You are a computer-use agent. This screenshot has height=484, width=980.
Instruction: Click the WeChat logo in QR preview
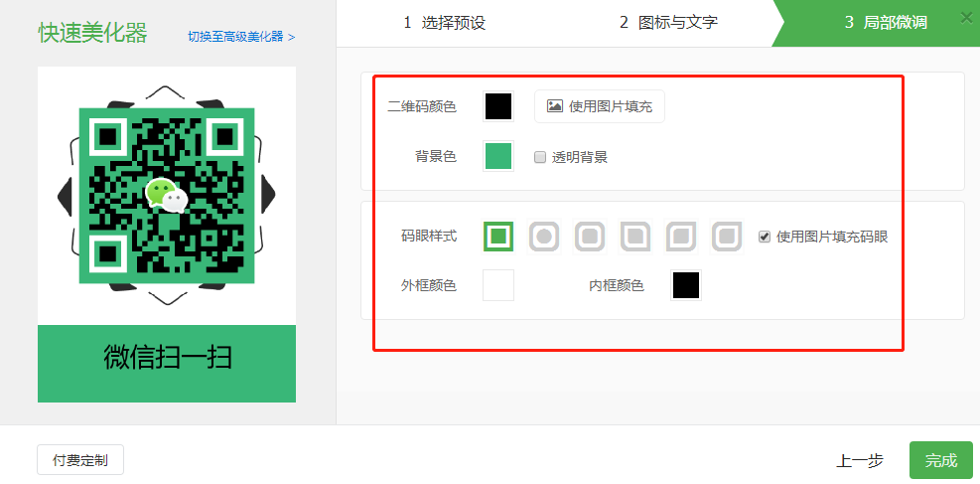(166, 196)
